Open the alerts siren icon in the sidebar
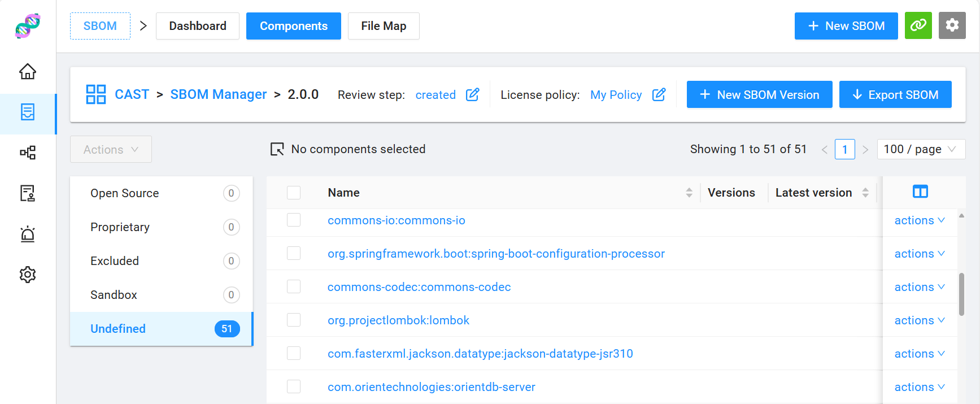 [x=28, y=234]
